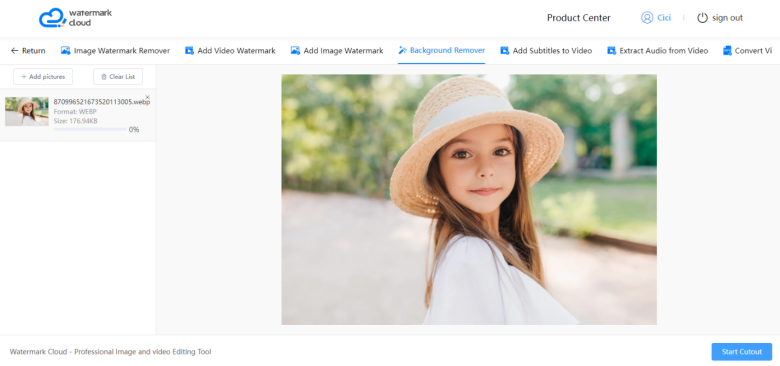Open Extract Audio from Video tab
The image size is (780, 366).
(x=658, y=51)
